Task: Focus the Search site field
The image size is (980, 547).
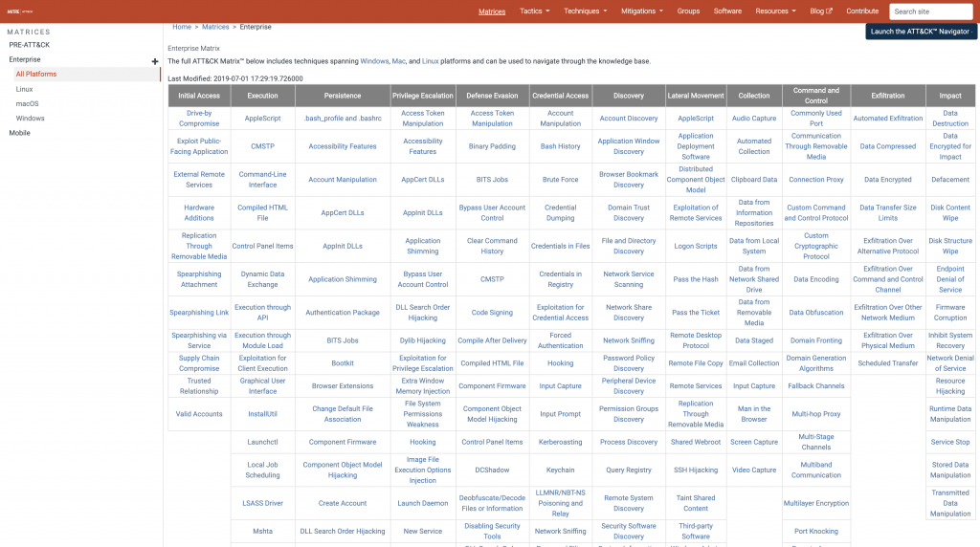Action: coord(930,11)
